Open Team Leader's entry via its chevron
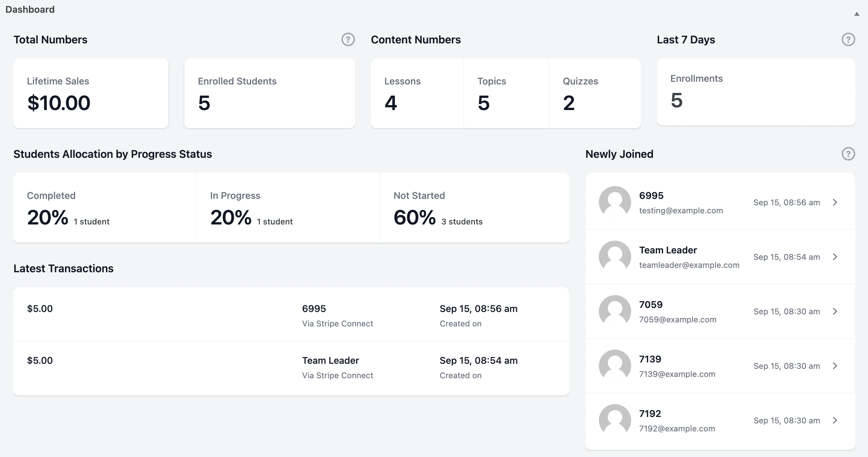 point(835,257)
